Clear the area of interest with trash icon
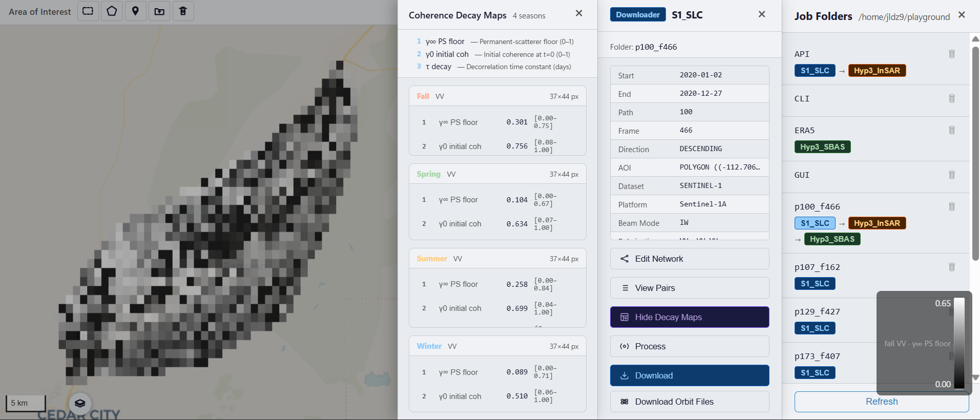Image resolution: width=980 pixels, height=420 pixels. (183, 11)
